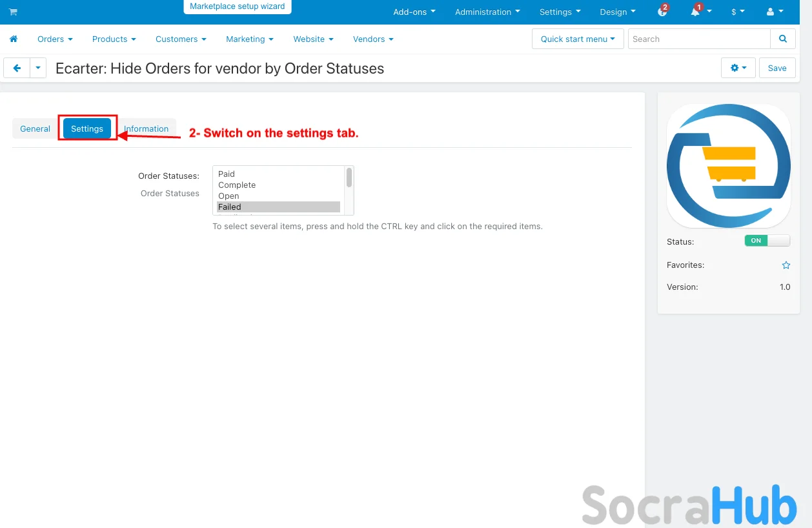
Task: Expand the Customers menu
Action: click(x=181, y=39)
